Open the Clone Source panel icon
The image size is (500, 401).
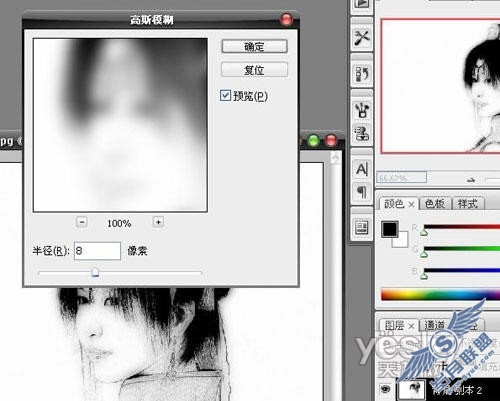tap(362, 134)
